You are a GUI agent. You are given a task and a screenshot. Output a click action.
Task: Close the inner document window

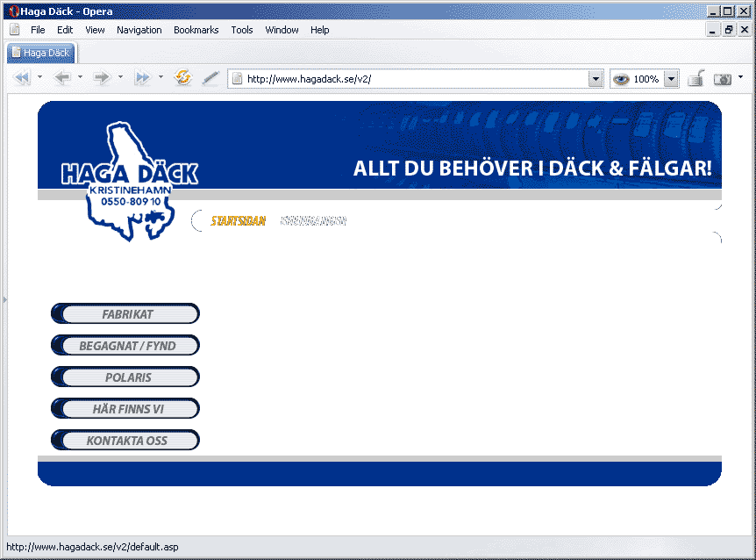(x=745, y=30)
